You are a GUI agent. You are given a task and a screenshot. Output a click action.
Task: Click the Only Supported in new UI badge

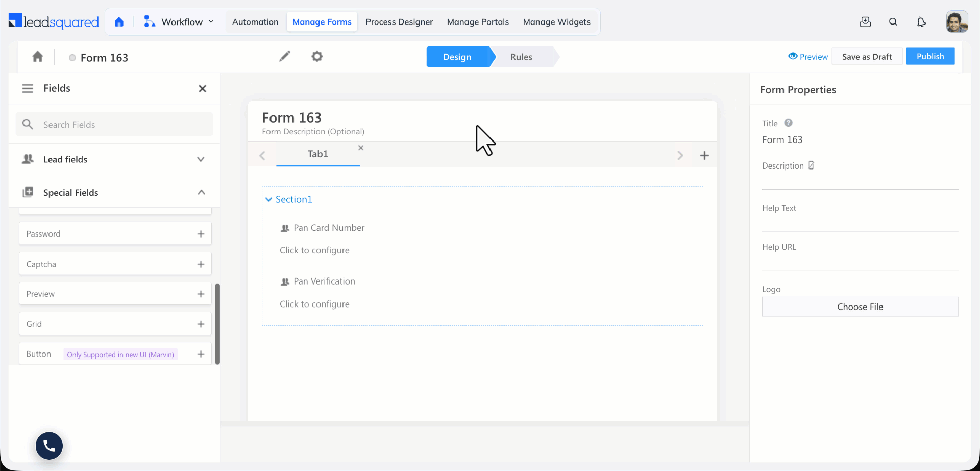(120, 355)
